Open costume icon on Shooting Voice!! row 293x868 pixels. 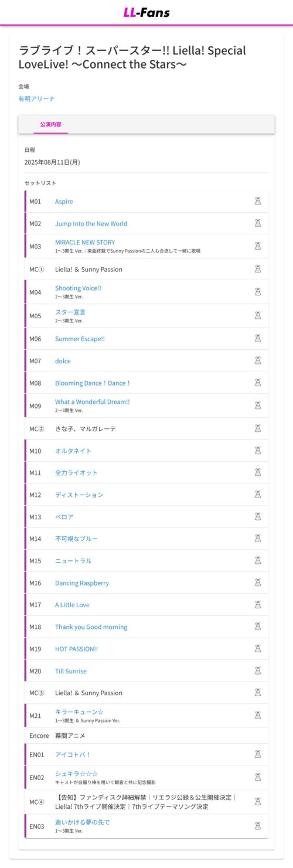[x=257, y=291]
